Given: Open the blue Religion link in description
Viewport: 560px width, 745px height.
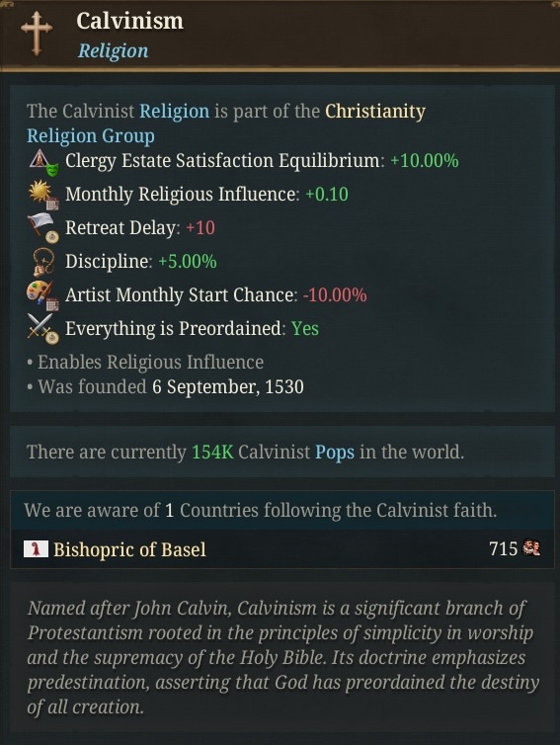Looking at the screenshot, I should tap(174, 112).
